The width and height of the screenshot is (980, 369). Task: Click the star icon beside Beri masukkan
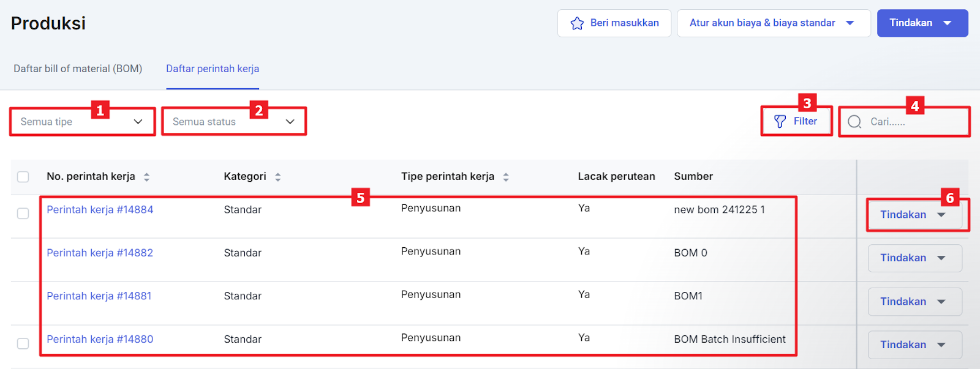click(x=577, y=23)
